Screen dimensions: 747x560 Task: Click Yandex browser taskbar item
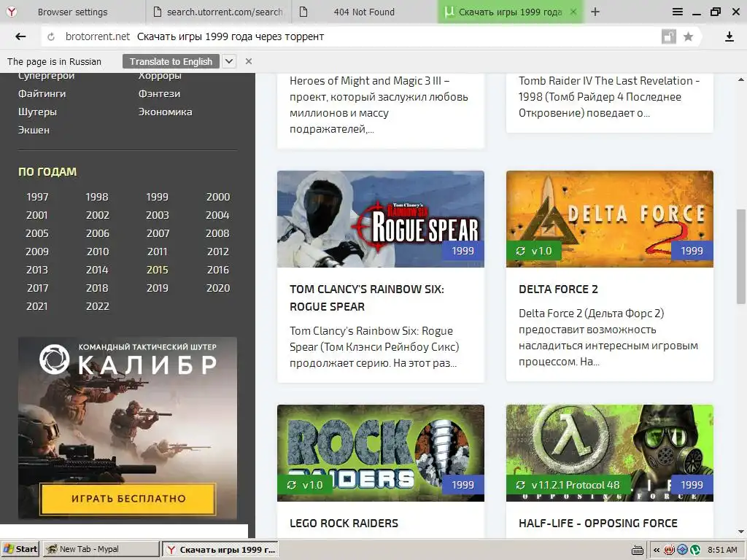click(x=220, y=550)
